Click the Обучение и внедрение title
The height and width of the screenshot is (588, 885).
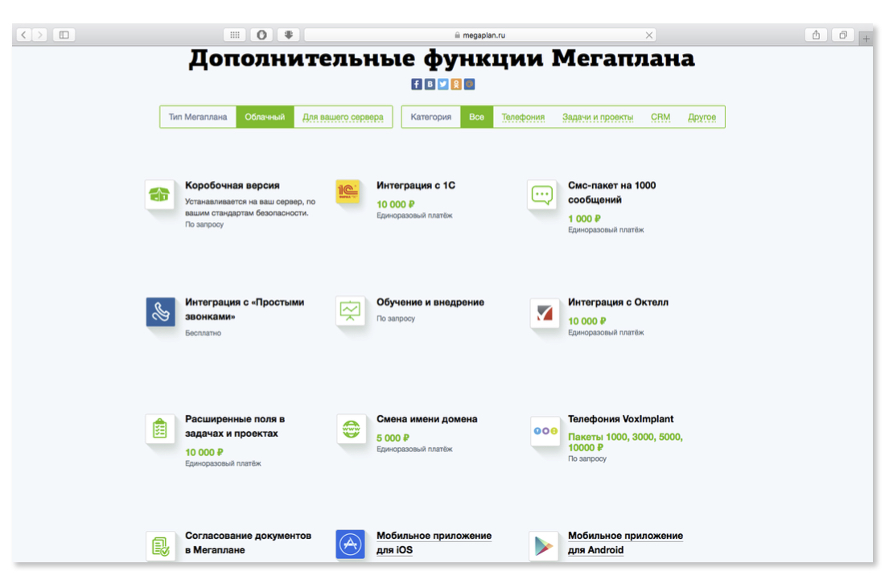430,302
